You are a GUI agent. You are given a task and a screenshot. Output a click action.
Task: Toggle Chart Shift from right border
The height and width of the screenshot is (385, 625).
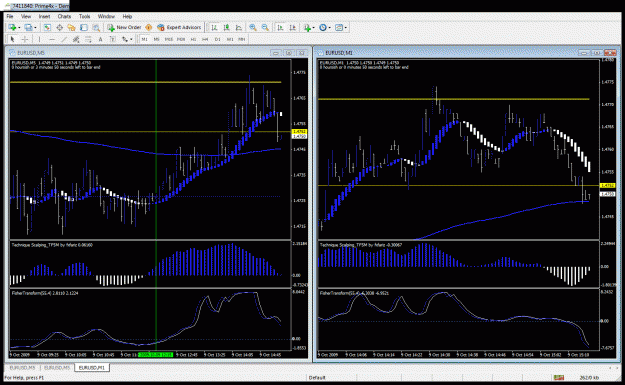293,28
